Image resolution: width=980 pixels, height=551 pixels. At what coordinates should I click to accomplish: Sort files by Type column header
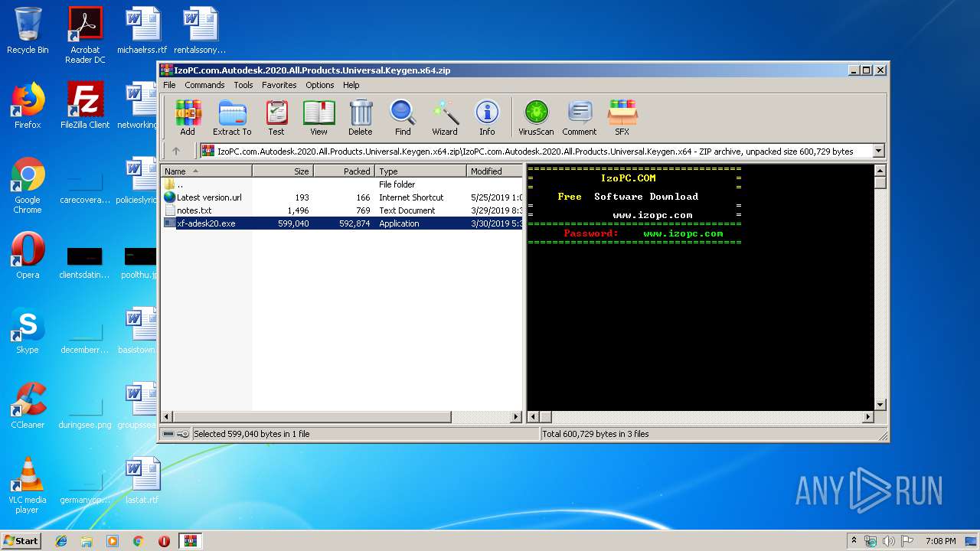pos(420,171)
